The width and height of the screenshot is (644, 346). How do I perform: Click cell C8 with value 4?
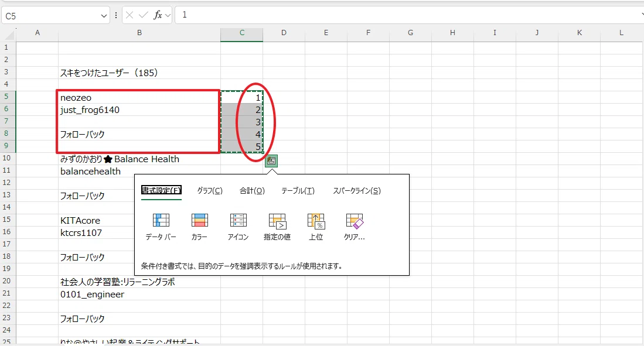click(x=242, y=134)
